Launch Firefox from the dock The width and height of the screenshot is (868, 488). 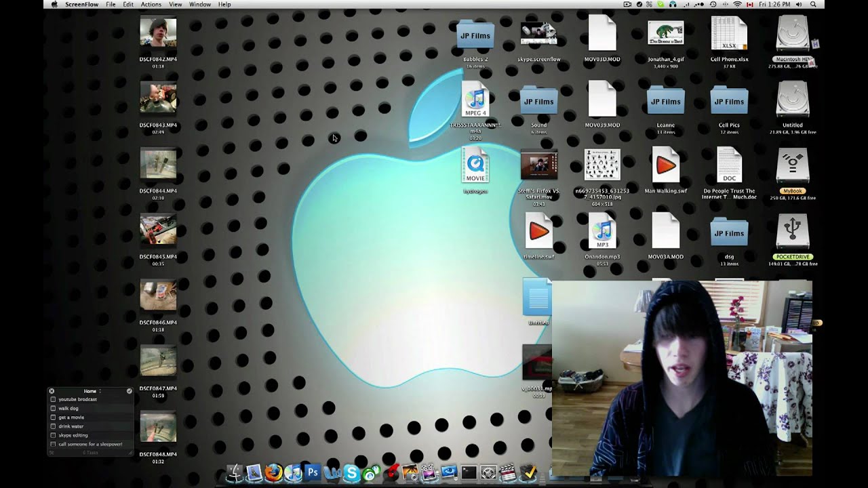[273, 472]
